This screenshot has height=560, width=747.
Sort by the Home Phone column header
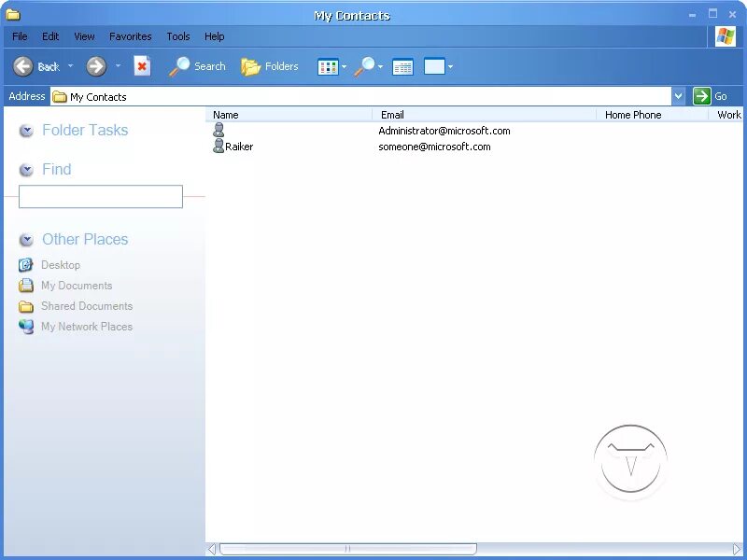tap(652, 115)
